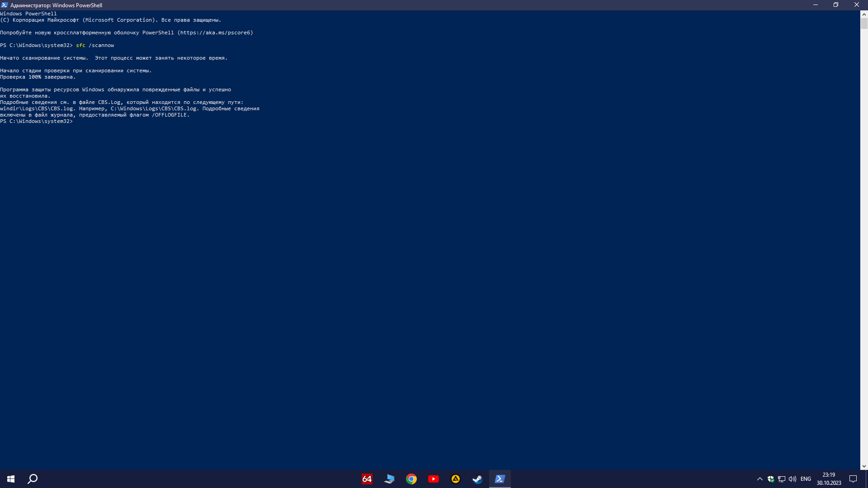The image size is (868, 488).
Task: Open the blue computer app in the taskbar
Action: [389, 479]
